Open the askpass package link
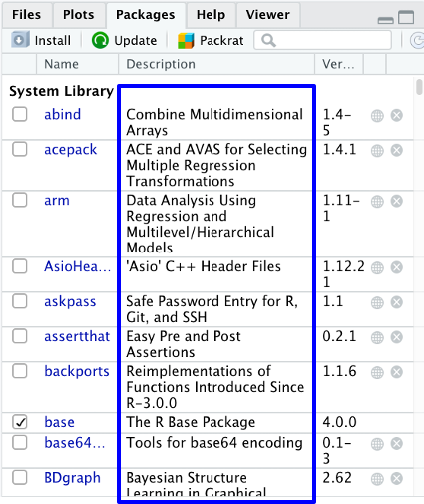The image size is (424, 504). point(70,302)
